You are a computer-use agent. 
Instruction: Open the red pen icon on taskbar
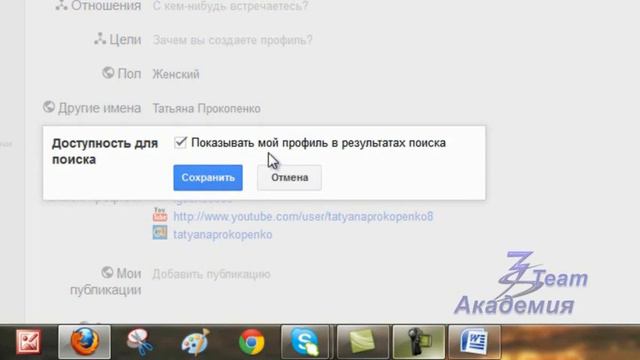[x=29, y=342]
